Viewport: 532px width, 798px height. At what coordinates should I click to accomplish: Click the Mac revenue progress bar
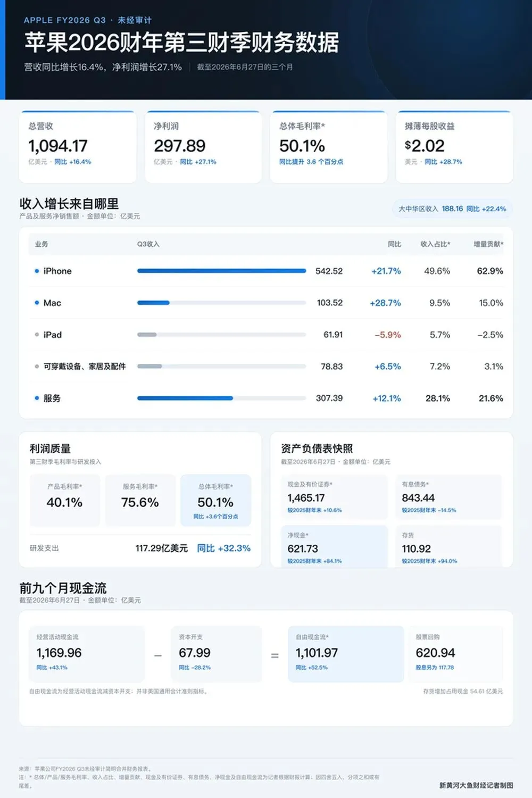tap(221, 303)
